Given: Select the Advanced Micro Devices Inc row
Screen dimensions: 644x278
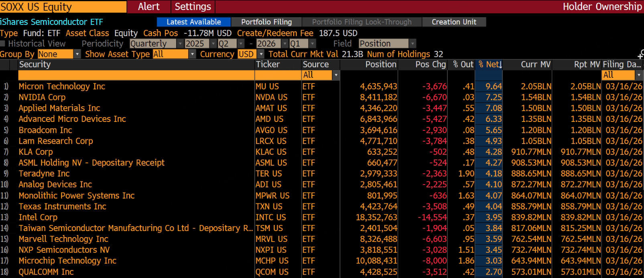Looking at the screenshot, I should (x=322, y=119).
